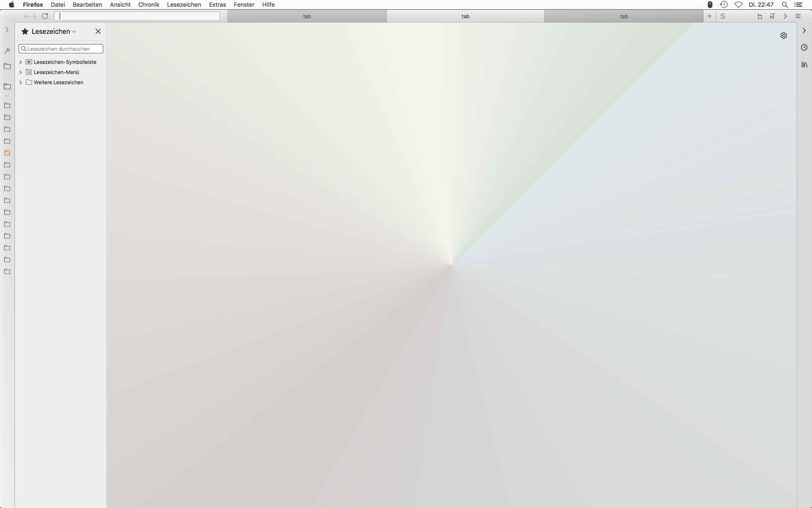Expand the Lesezeichen-Menü tree item
The height and width of the screenshot is (508, 812).
[x=21, y=72]
